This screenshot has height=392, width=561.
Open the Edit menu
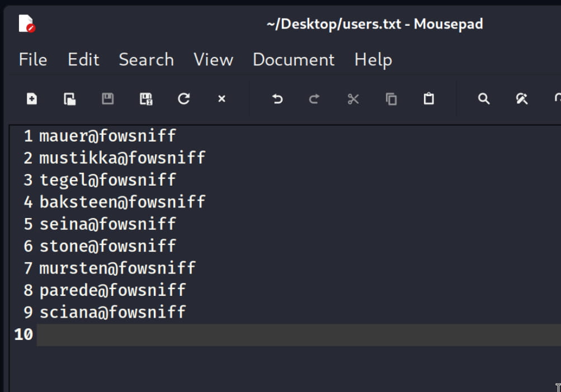pos(83,60)
